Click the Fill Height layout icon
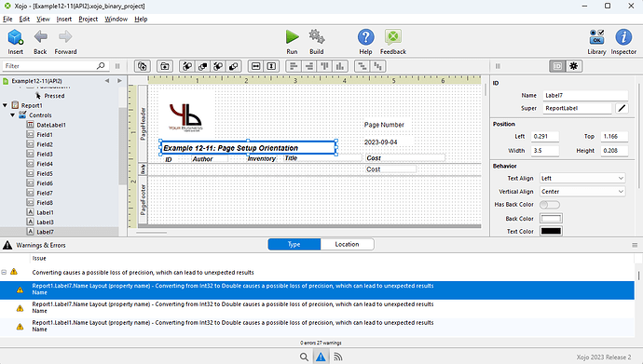Image resolution: width=643 pixels, height=364 pixels. [x=271, y=66]
